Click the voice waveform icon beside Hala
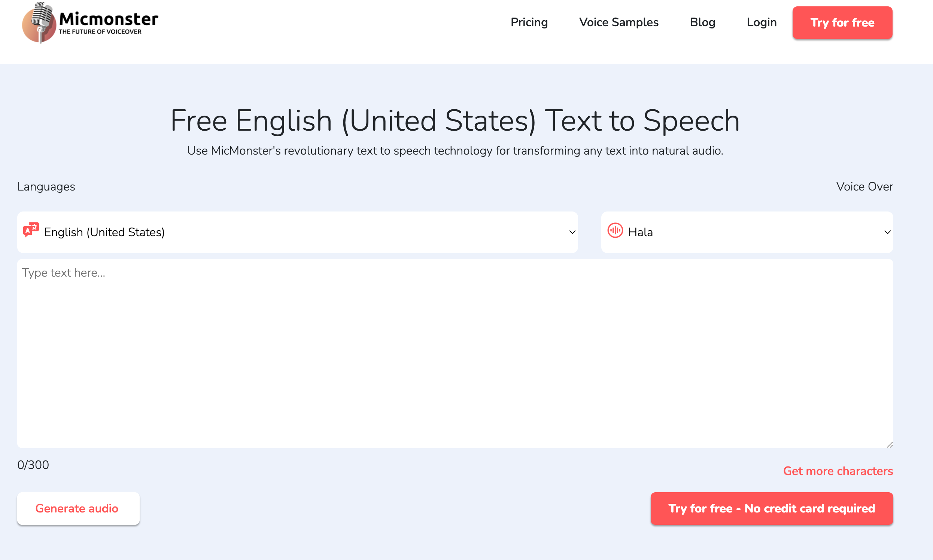This screenshot has width=933, height=560. (615, 230)
